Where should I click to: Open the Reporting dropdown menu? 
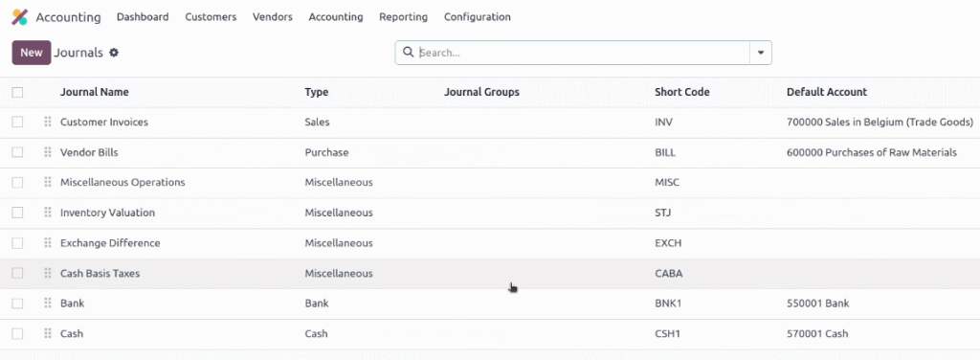pyautogui.click(x=403, y=17)
